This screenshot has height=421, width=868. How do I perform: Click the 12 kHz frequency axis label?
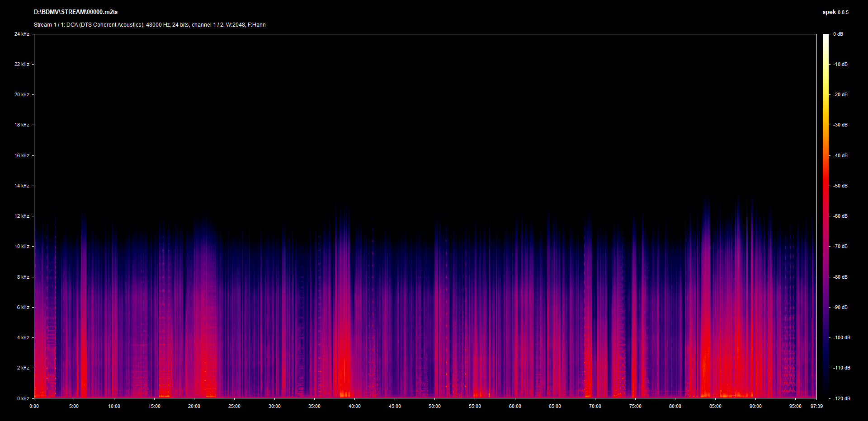pyautogui.click(x=22, y=216)
